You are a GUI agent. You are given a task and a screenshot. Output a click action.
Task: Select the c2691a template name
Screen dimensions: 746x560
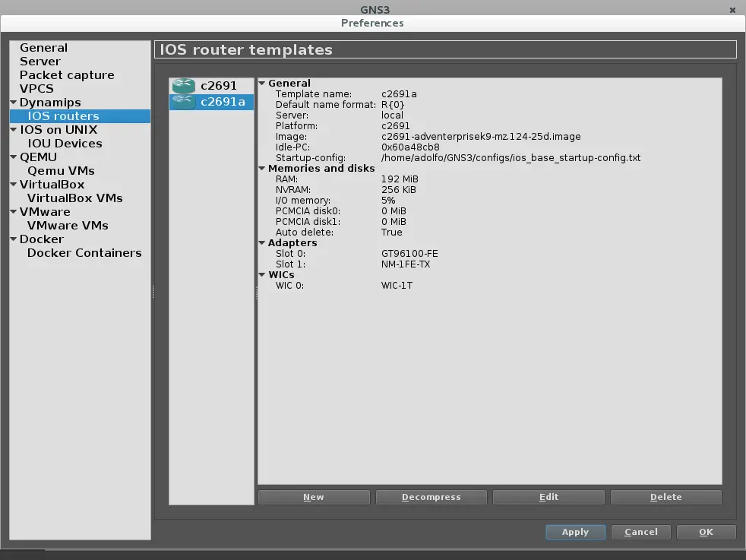click(223, 102)
